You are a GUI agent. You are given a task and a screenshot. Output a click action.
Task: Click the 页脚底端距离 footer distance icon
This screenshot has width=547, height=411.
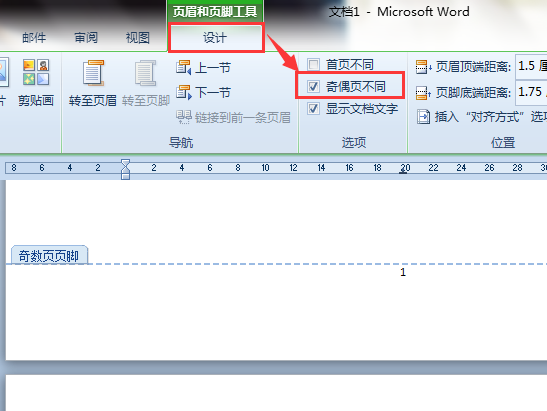424,93
